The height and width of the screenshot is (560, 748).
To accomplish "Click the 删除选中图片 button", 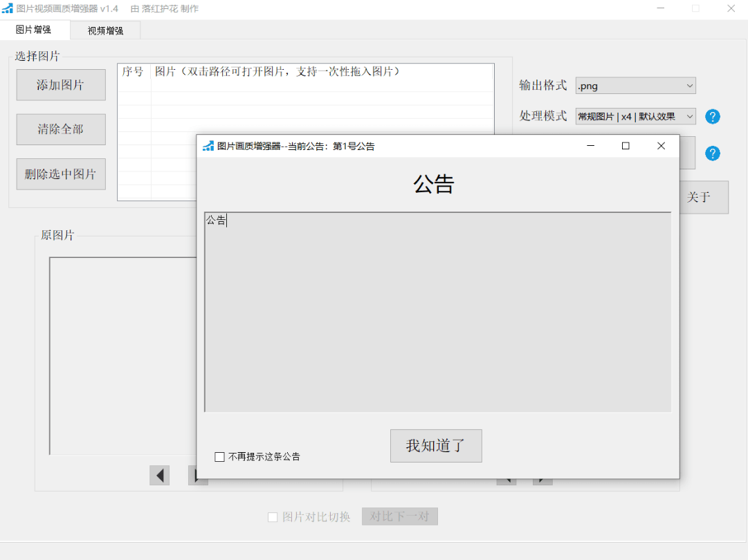I will pos(60,174).
